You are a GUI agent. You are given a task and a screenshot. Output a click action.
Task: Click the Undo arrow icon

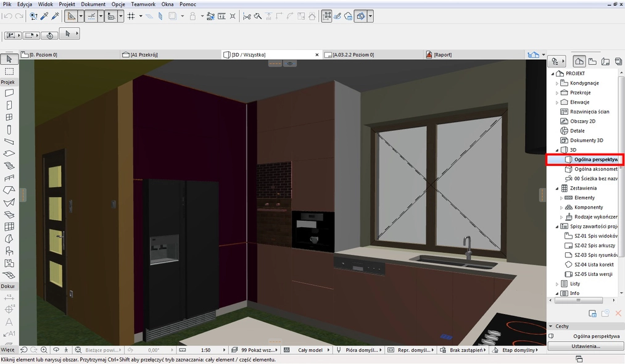click(7, 16)
